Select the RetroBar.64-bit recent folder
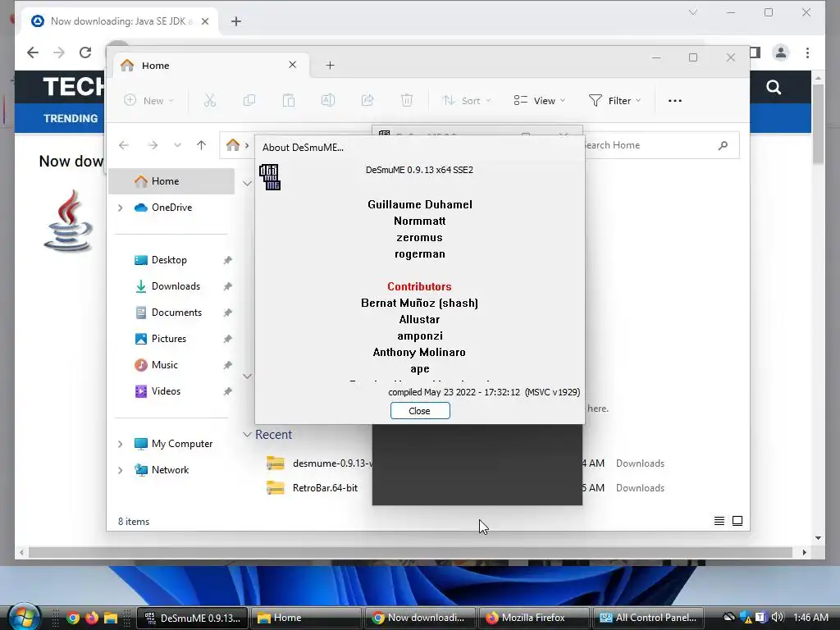 tap(313, 488)
